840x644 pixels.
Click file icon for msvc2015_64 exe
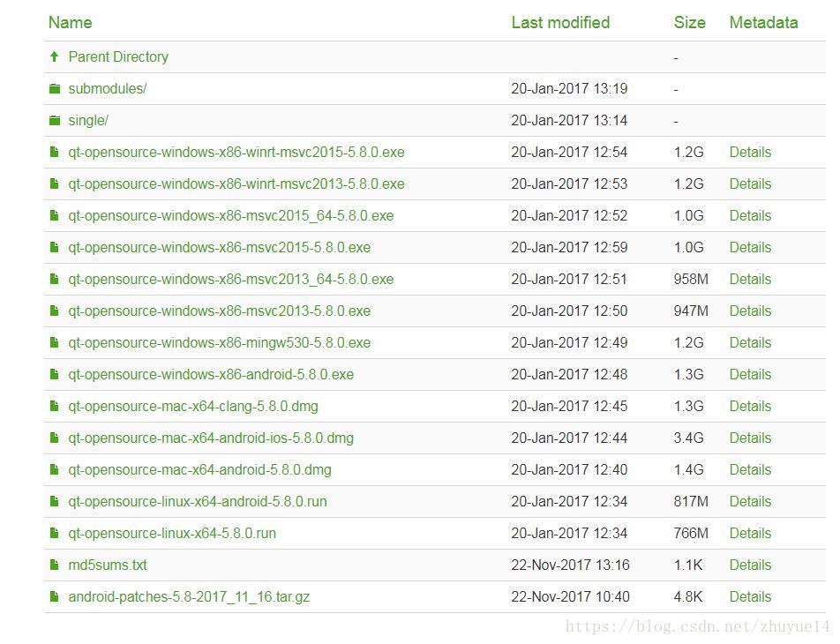tap(54, 215)
